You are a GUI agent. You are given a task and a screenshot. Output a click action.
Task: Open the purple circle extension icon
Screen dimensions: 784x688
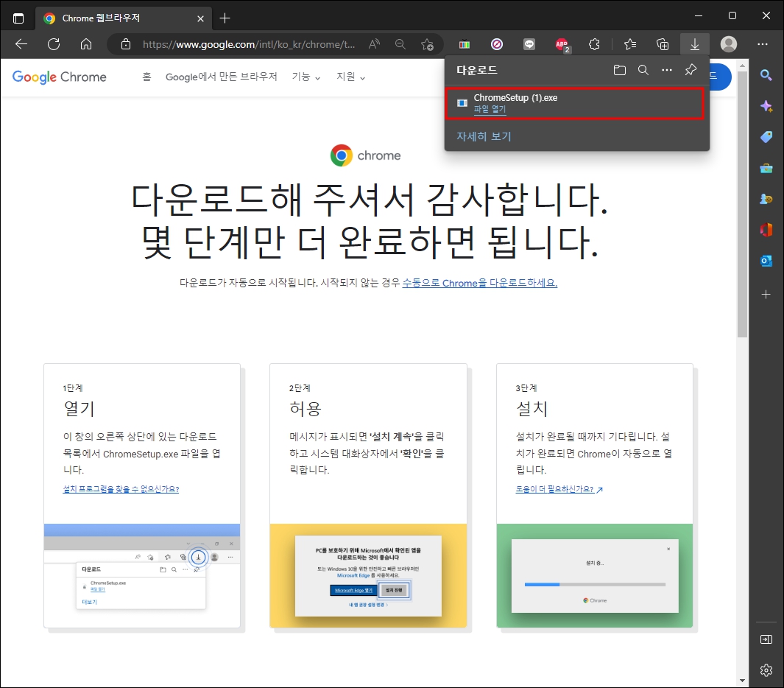(496, 44)
